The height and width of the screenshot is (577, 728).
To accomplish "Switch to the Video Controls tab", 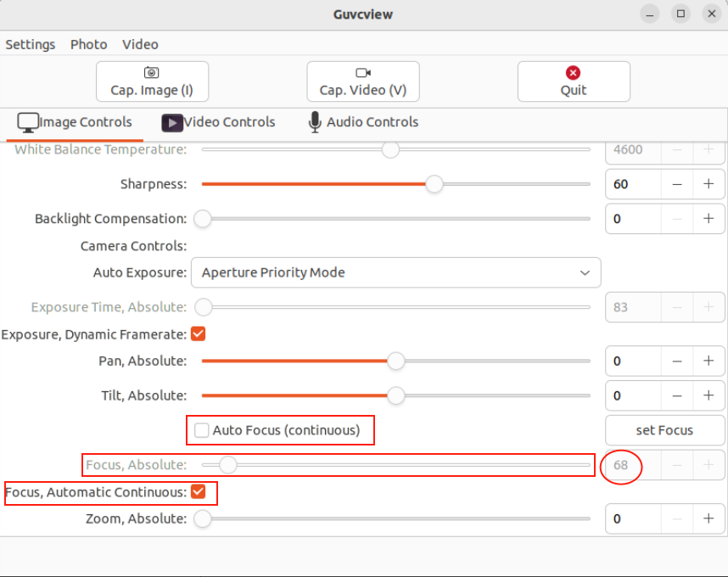I will [218, 122].
